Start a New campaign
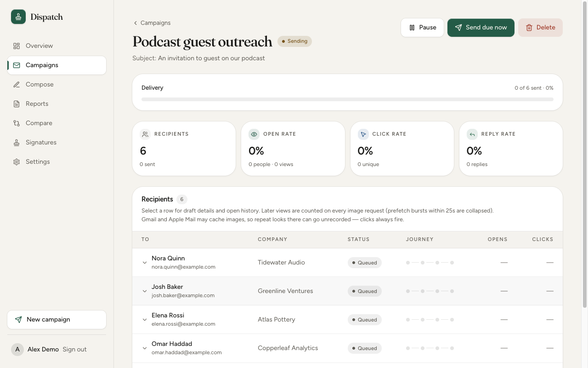The width and height of the screenshot is (588, 368). (57, 320)
